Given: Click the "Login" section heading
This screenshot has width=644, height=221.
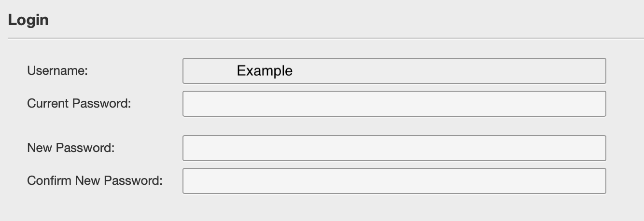Looking at the screenshot, I should click(x=28, y=20).
